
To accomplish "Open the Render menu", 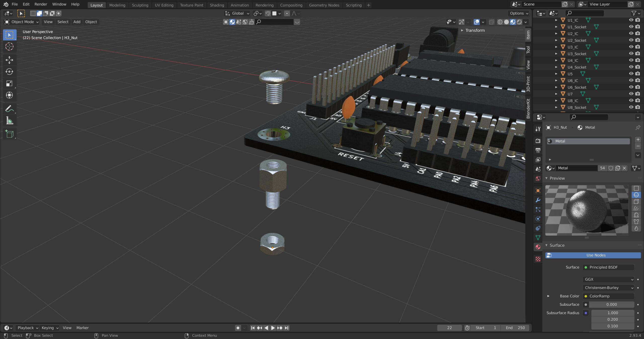I will 41,4.
